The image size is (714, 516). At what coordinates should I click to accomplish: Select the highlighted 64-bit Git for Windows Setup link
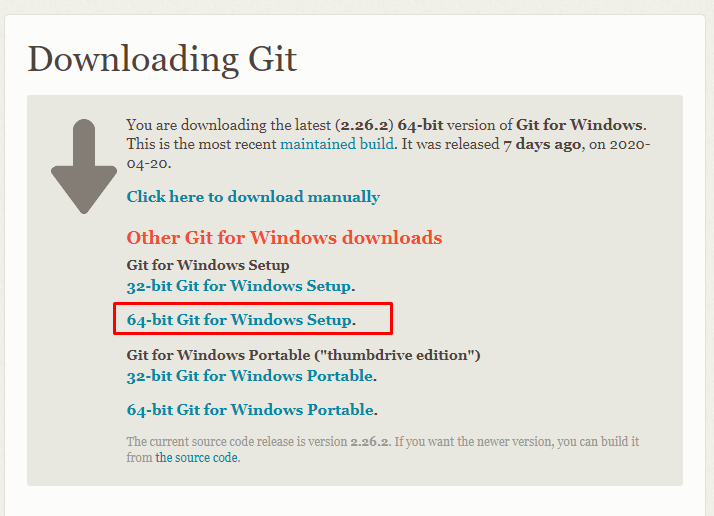[241, 320]
